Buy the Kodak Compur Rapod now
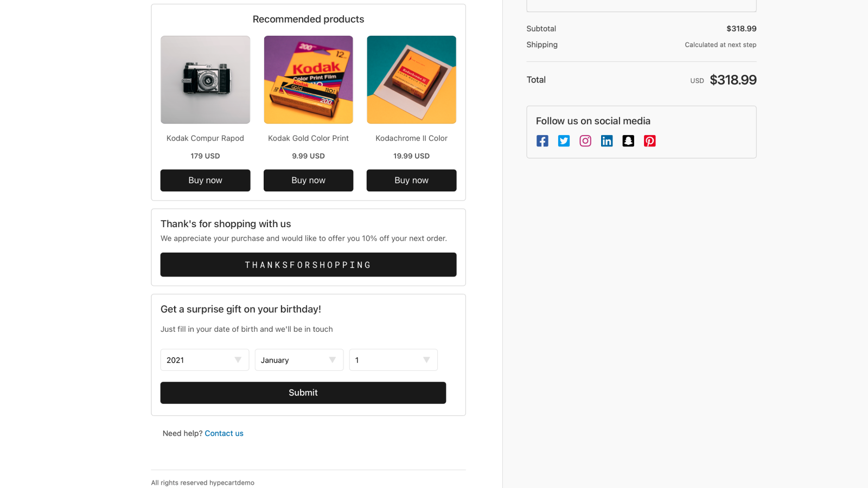 point(205,180)
